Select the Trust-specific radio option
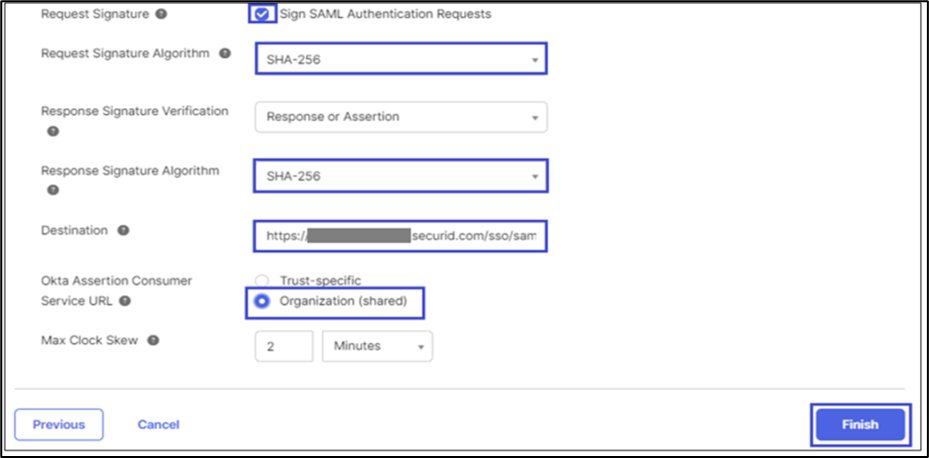 (262, 282)
